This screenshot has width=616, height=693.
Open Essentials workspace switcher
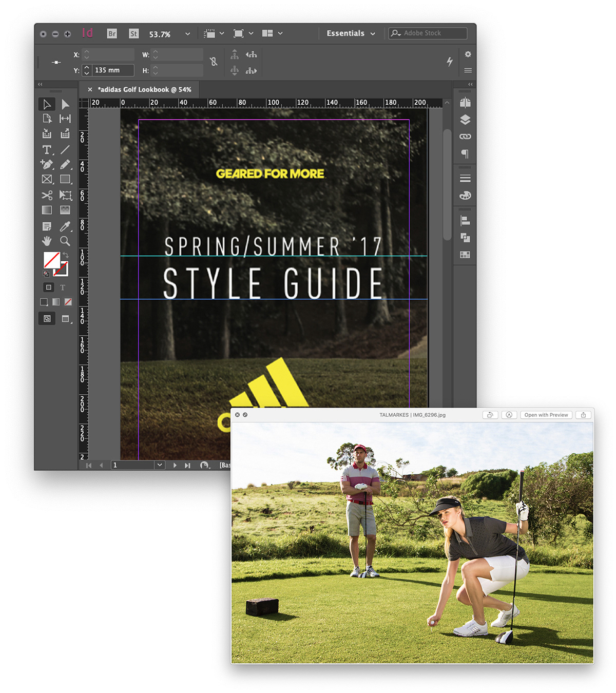tap(351, 33)
